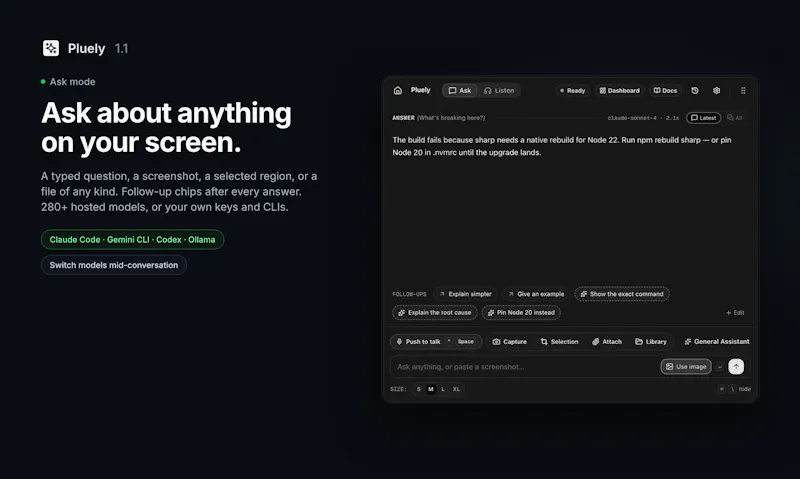Set size to L
Viewport: 800px width, 479px height.
(443, 389)
